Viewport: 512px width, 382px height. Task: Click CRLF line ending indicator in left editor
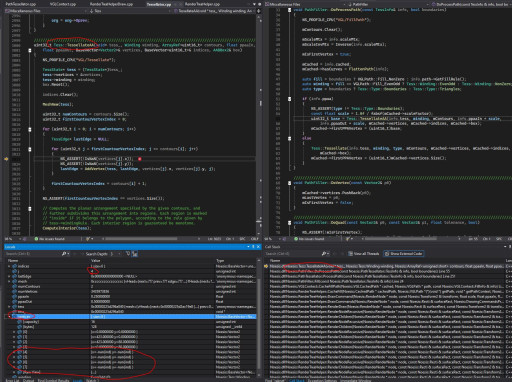click(255, 239)
